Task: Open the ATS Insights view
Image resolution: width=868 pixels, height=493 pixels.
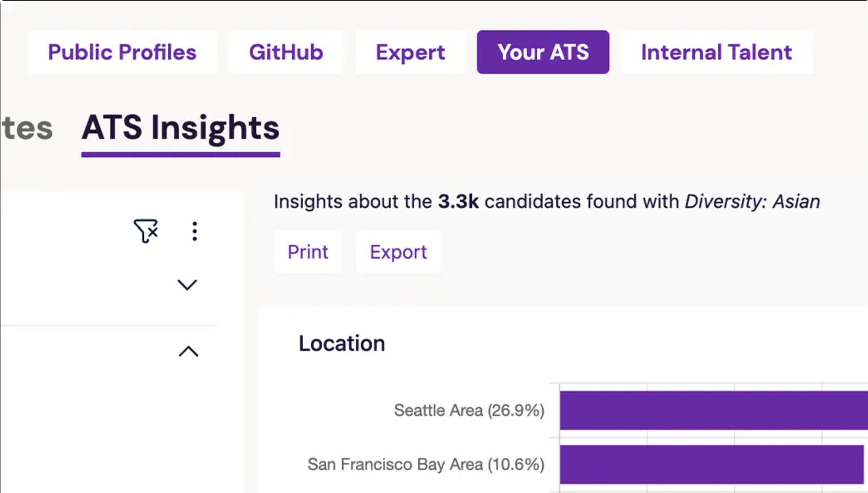Action: click(x=181, y=128)
